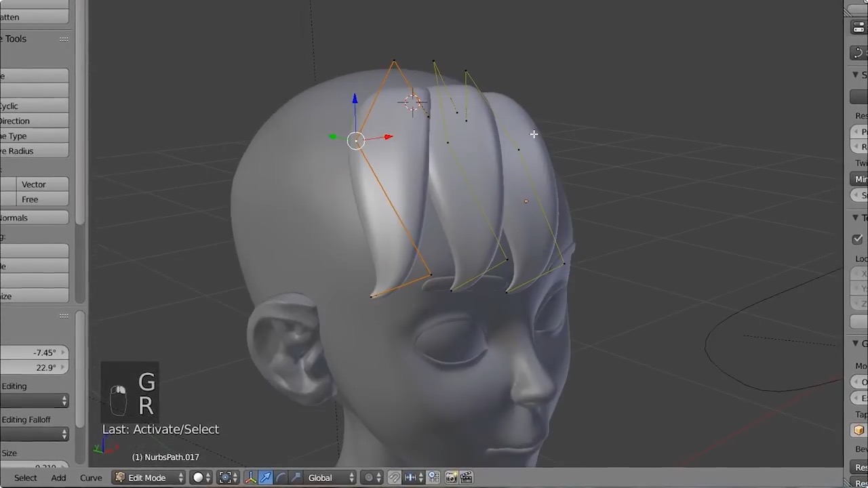Open the Editing Falloff dropdown
Image resolution: width=868 pixels, height=488 pixels.
tap(34, 434)
